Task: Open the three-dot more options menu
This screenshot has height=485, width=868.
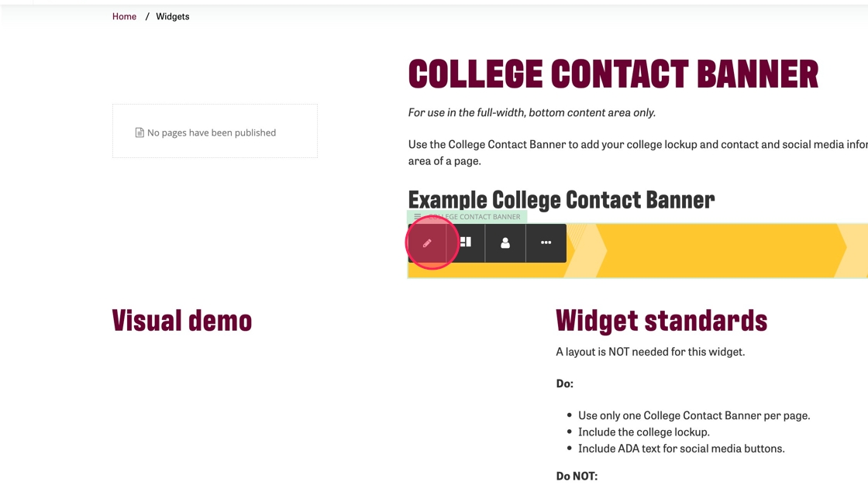Action: (x=546, y=243)
